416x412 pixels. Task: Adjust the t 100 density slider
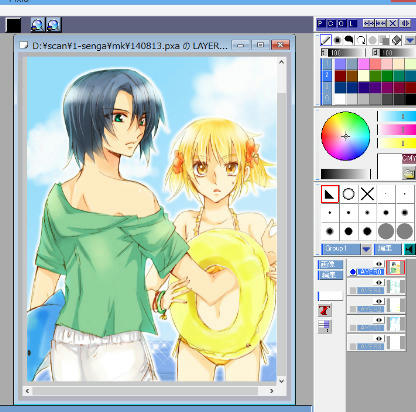[x=343, y=53]
